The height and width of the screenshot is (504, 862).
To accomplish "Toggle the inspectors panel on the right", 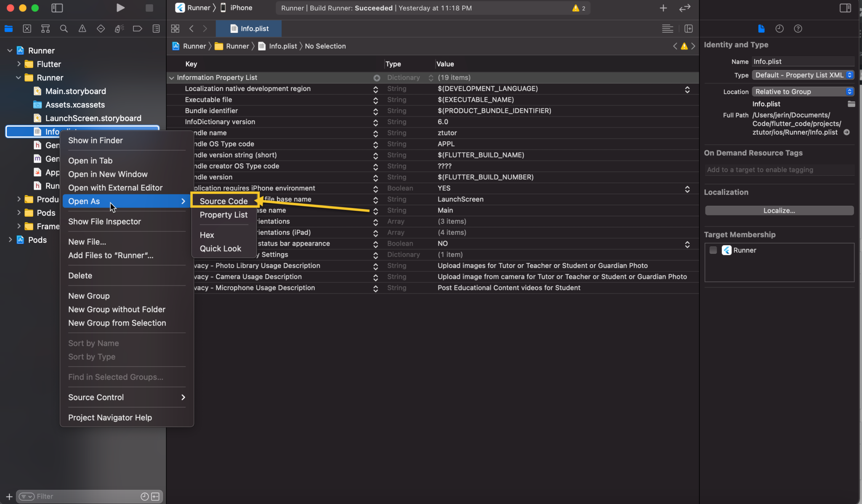I will point(845,8).
